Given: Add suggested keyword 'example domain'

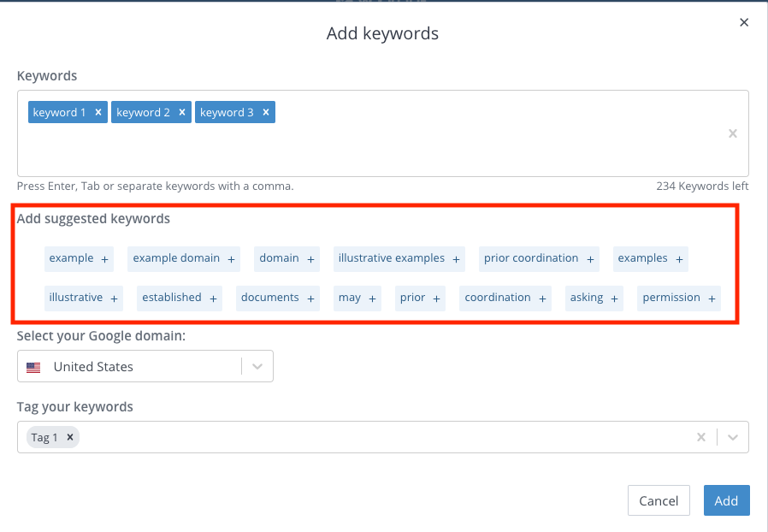Looking at the screenshot, I should (184, 258).
